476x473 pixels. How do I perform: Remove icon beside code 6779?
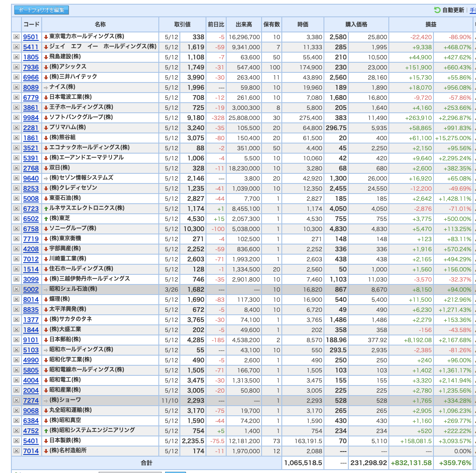click(x=16, y=97)
